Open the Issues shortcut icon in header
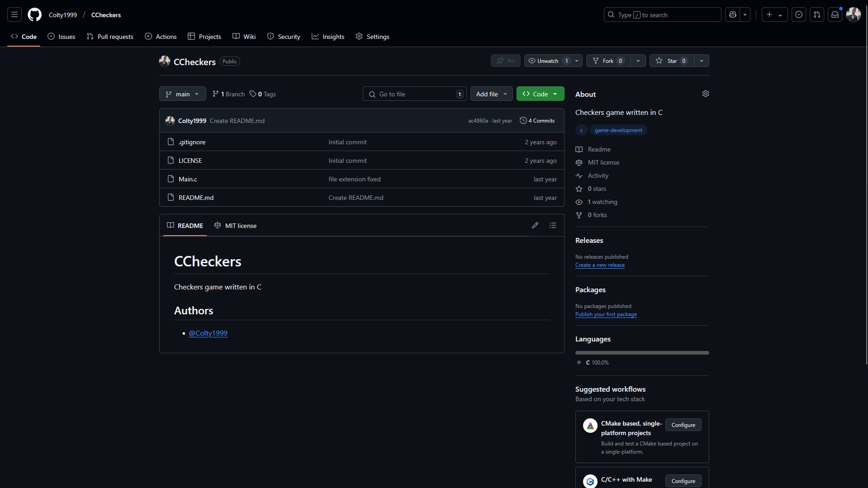868x488 pixels. 799,14
